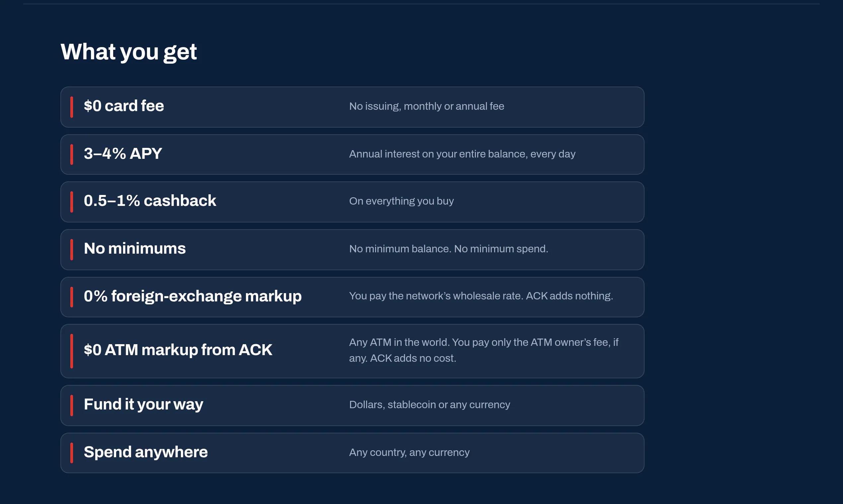This screenshot has width=843, height=504.
Task: Click the red accent bar beside '$0 card fee'
Action: [72, 107]
